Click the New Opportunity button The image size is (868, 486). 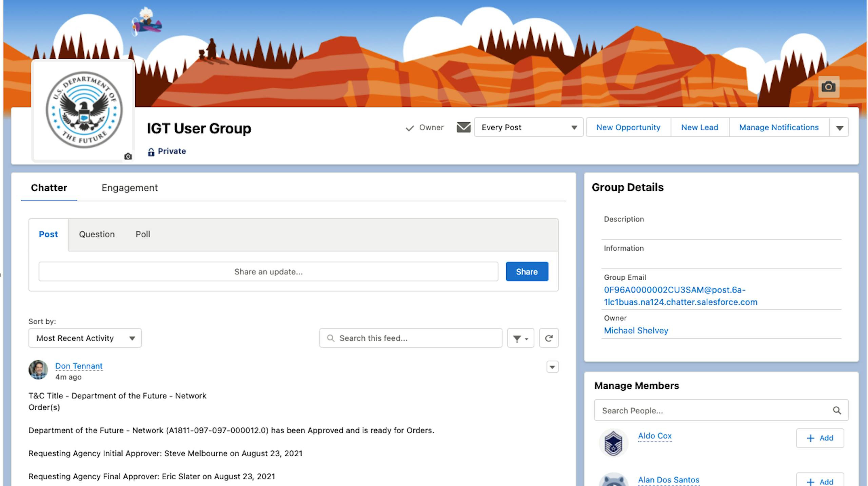point(628,127)
